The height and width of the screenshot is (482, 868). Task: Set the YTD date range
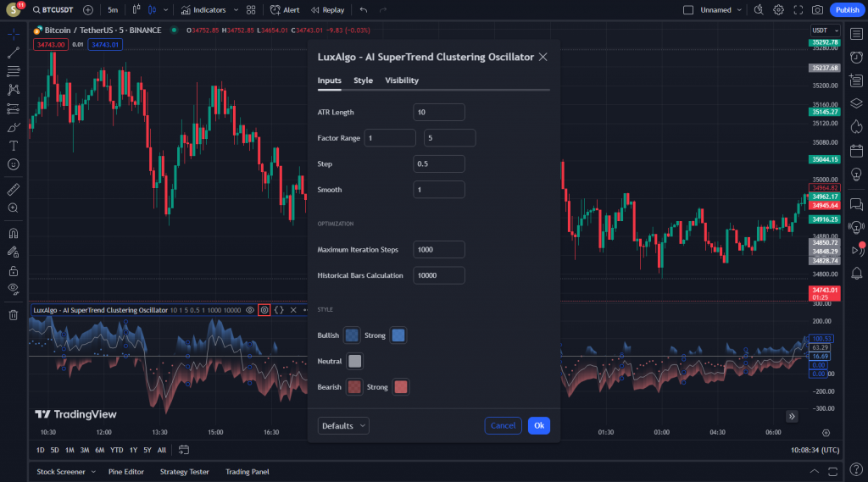coord(116,450)
